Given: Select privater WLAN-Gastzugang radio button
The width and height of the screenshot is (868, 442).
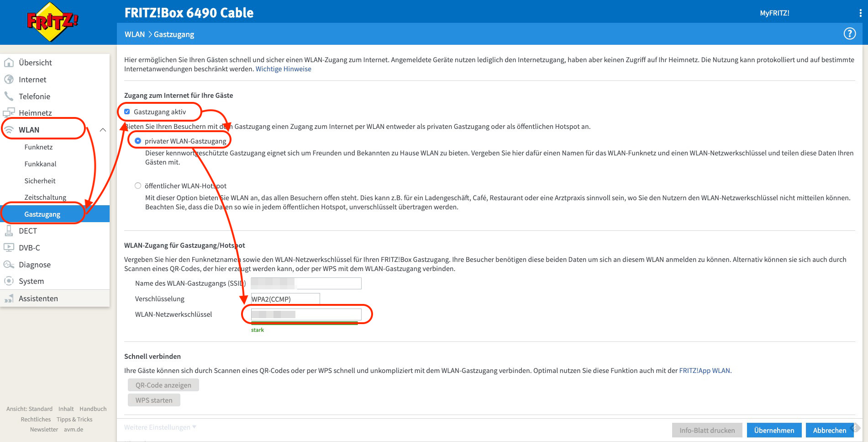Looking at the screenshot, I should pyautogui.click(x=138, y=141).
